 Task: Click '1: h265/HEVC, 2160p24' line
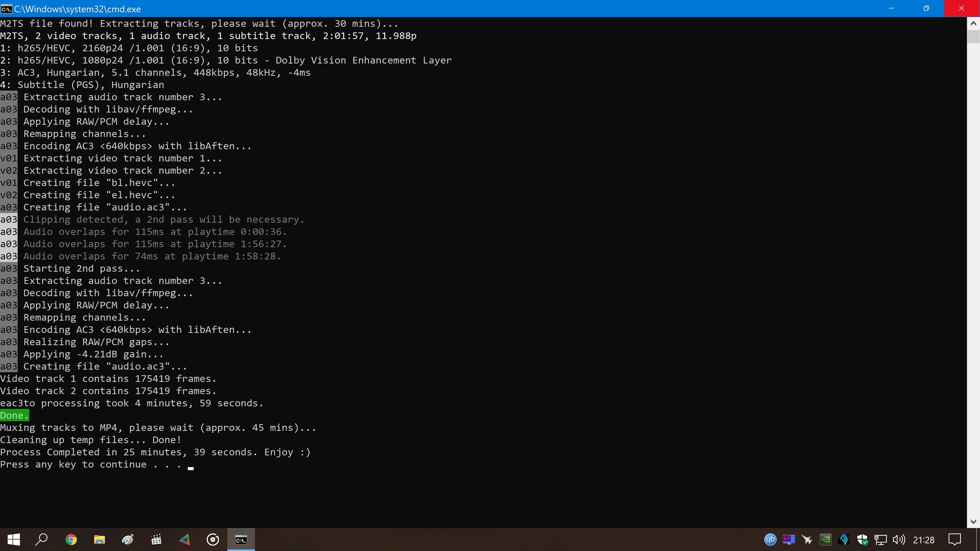129,48
